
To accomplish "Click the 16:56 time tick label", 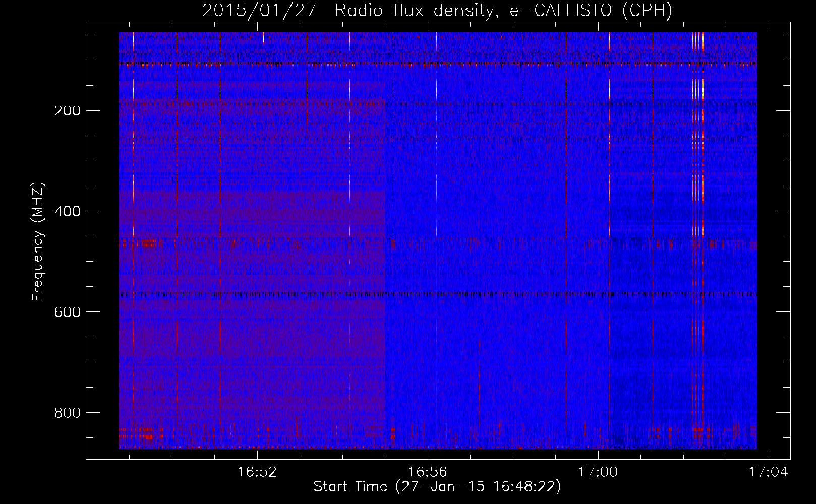I will coord(428,472).
